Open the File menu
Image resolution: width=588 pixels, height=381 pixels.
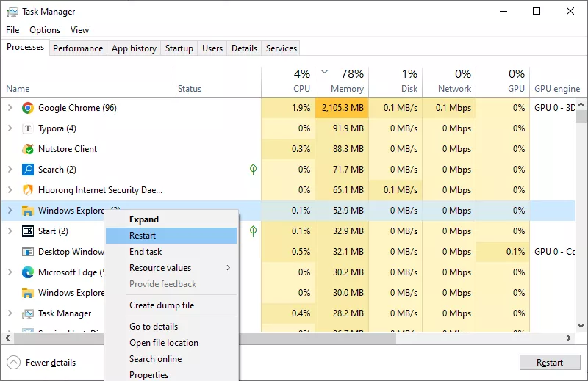tap(12, 30)
